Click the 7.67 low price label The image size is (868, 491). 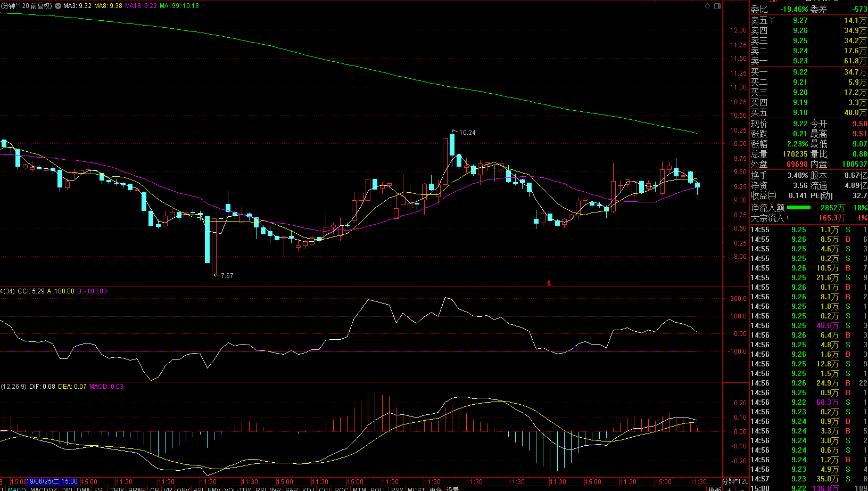pos(227,276)
